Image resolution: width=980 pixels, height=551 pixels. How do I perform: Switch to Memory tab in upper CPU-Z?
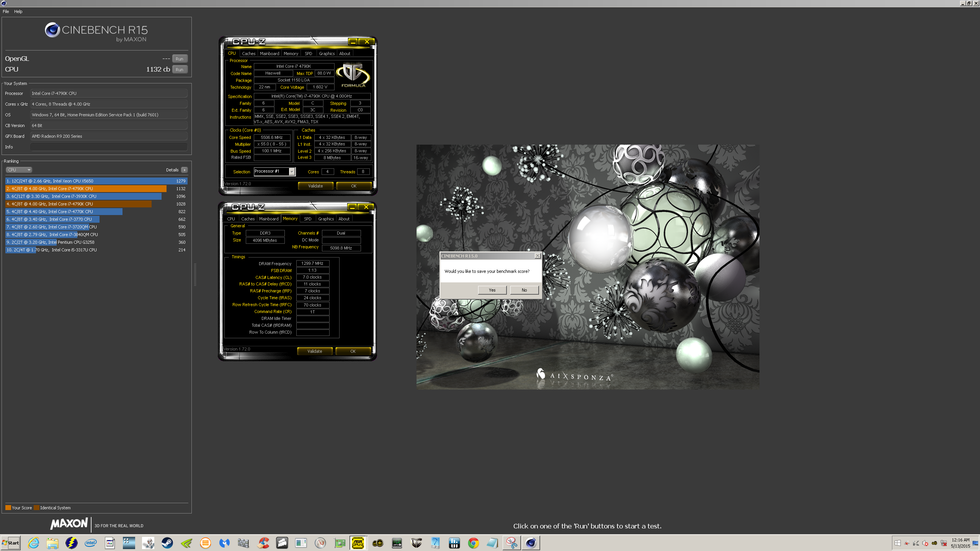click(291, 54)
